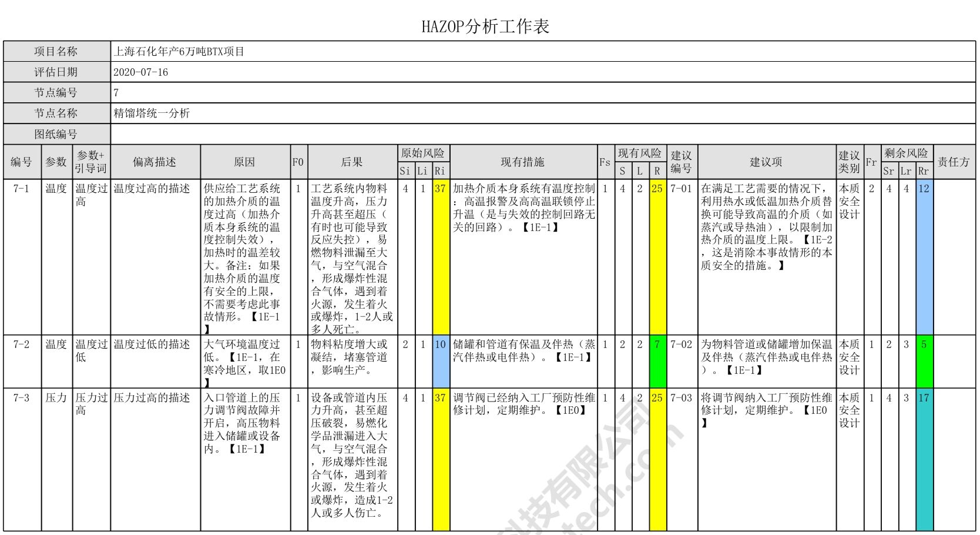980x535 pixels.
Task: Select the 图纸编号 label cell
Action: (56, 134)
